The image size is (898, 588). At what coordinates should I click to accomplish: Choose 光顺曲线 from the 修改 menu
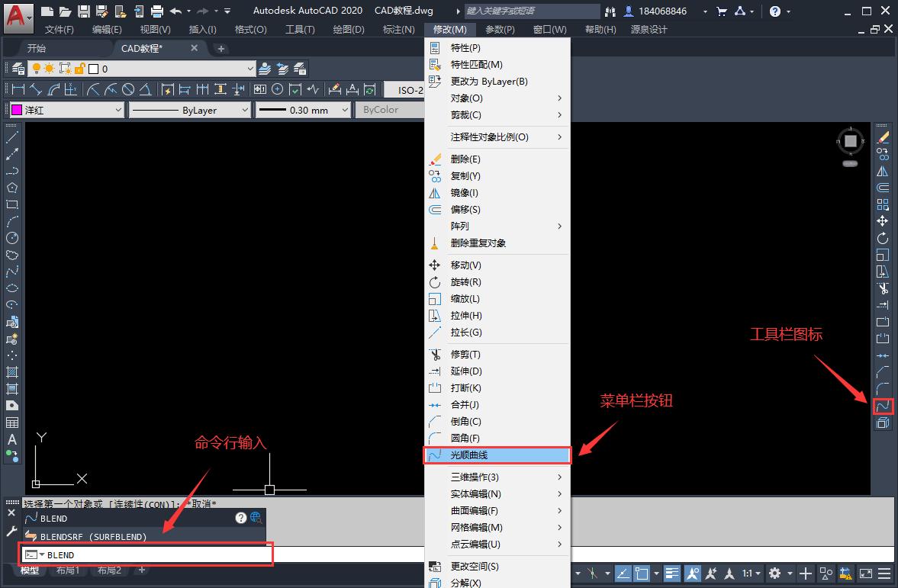(496, 455)
